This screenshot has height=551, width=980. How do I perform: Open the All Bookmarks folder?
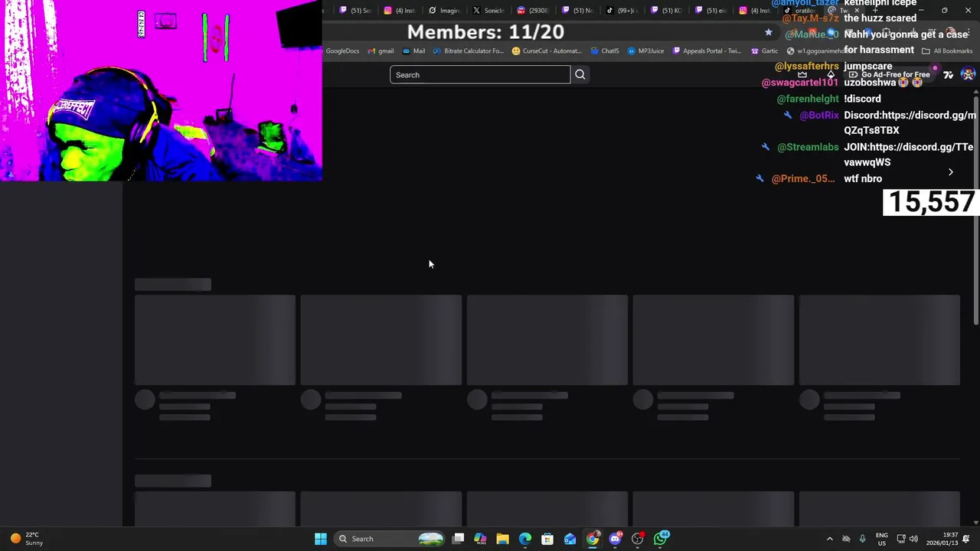[947, 51]
